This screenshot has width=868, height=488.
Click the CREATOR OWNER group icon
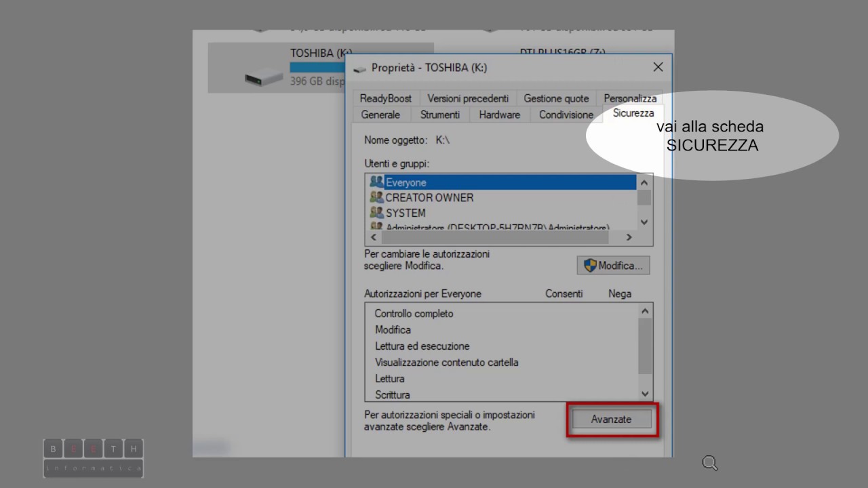coord(376,197)
